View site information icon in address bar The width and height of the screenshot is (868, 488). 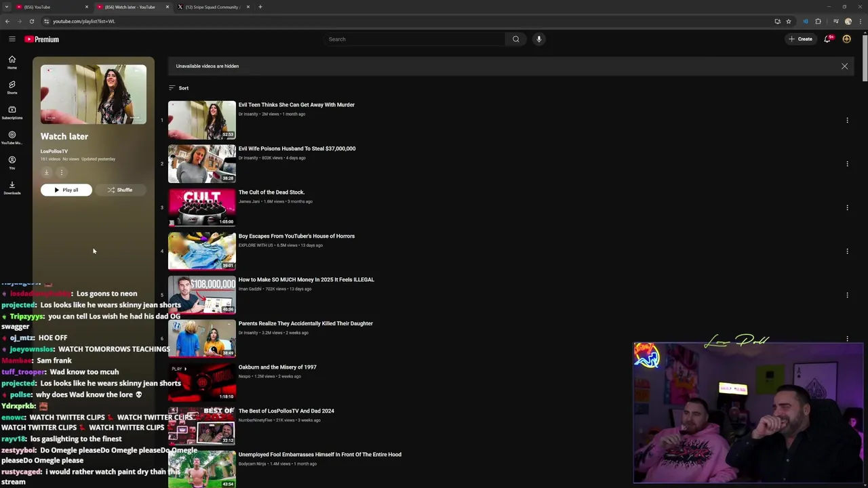click(x=46, y=21)
